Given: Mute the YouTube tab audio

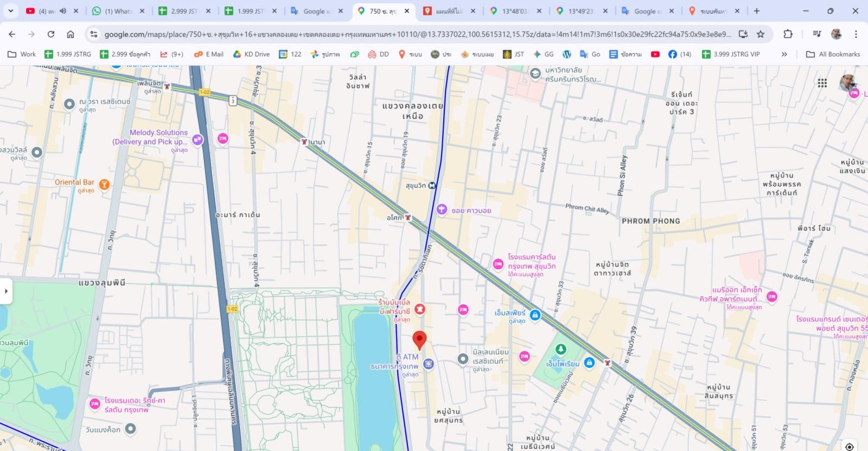Looking at the screenshot, I should 63,11.
